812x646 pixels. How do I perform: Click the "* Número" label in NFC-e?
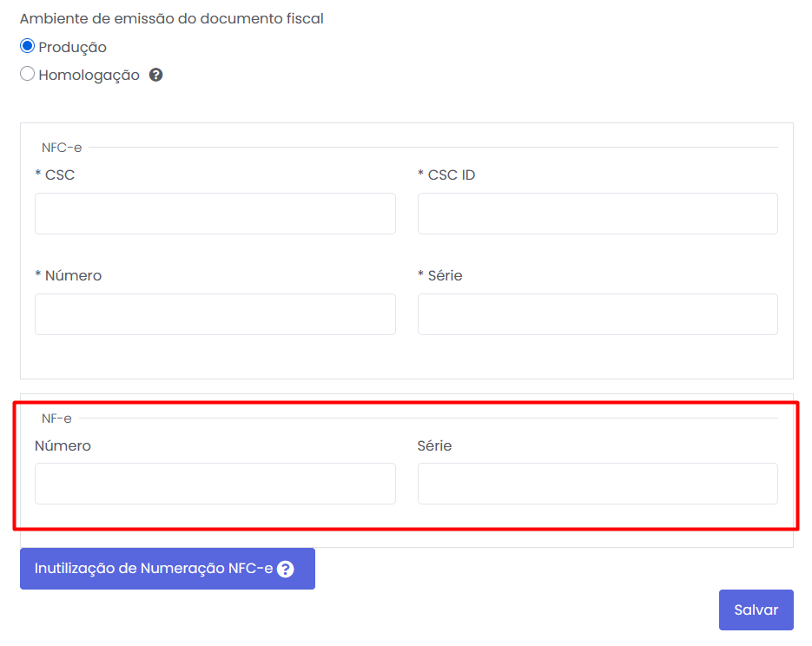tap(68, 276)
